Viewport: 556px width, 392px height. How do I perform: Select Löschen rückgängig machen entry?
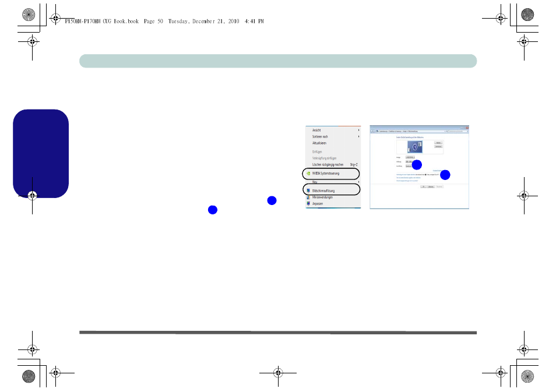click(333, 164)
